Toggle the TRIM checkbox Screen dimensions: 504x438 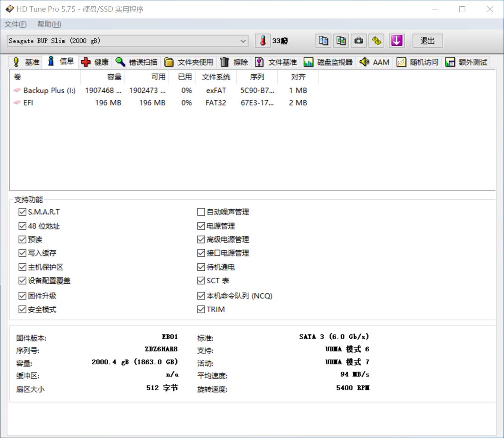[x=201, y=310]
